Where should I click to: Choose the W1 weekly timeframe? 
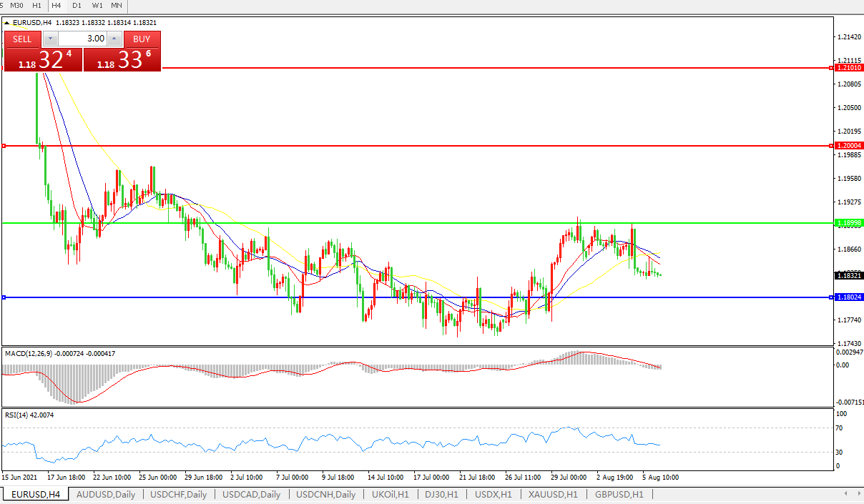pos(97,5)
